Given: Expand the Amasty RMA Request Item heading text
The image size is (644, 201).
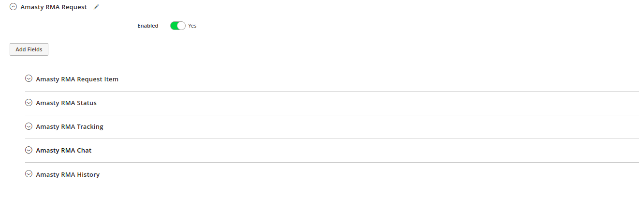Looking at the screenshot, I should [77, 79].
